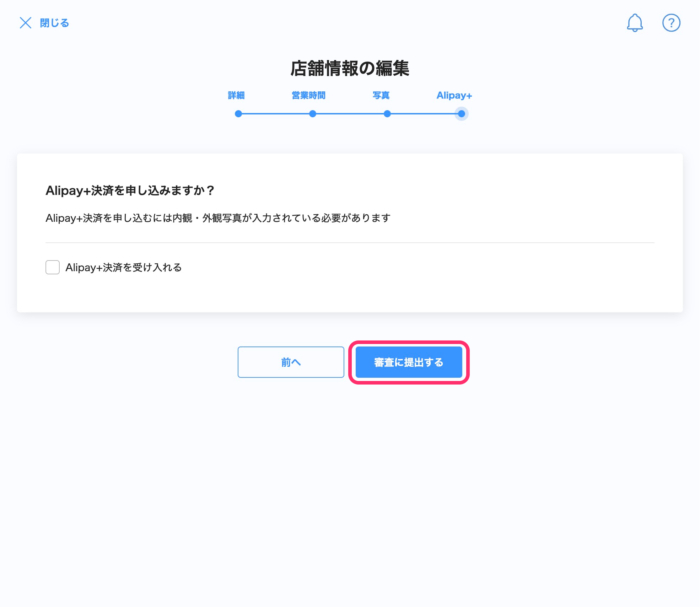
Task: Enable Alipay+決済を受け入れる checkbox
Action: (53, 267)
